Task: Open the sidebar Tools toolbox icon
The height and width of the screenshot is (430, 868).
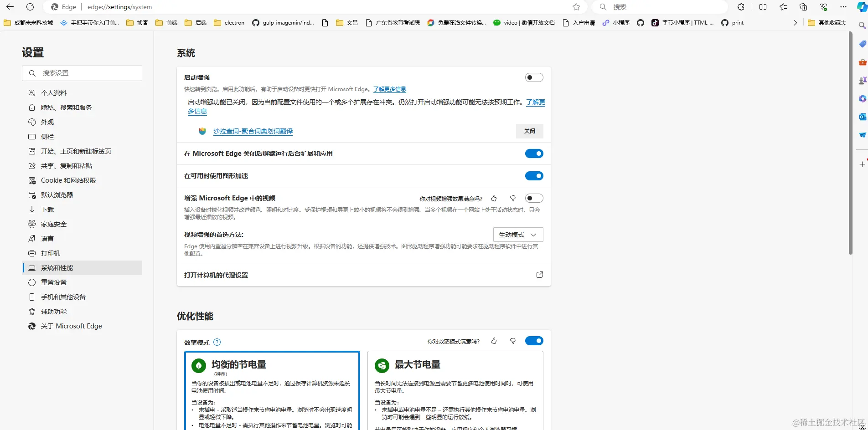Action: pos(862,62)
